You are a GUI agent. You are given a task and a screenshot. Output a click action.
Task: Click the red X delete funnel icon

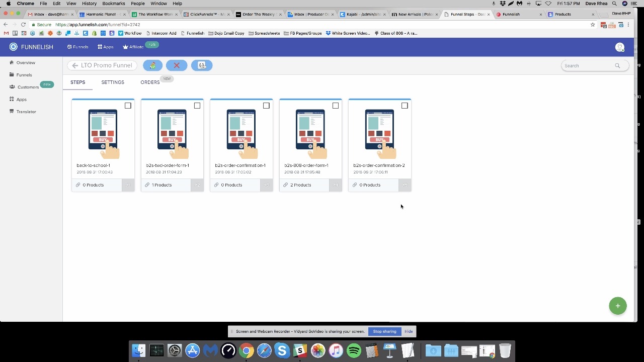(177, 65)
